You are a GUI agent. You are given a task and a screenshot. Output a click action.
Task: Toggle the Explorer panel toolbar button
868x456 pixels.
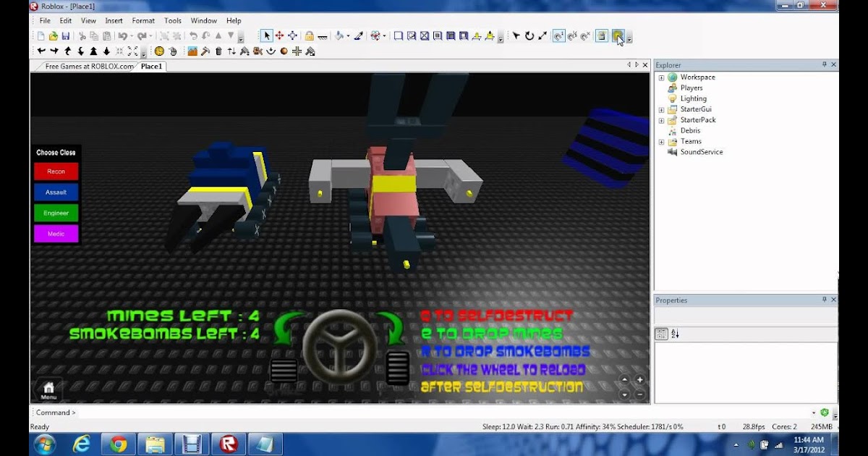click(602, 36)
